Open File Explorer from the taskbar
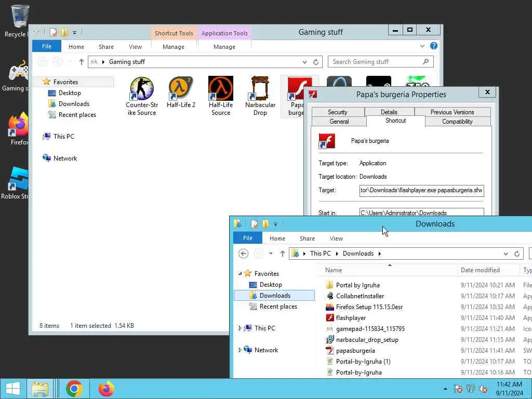Image resolution: width=532 pixels, height=399 pixels. tap(40, 389)
